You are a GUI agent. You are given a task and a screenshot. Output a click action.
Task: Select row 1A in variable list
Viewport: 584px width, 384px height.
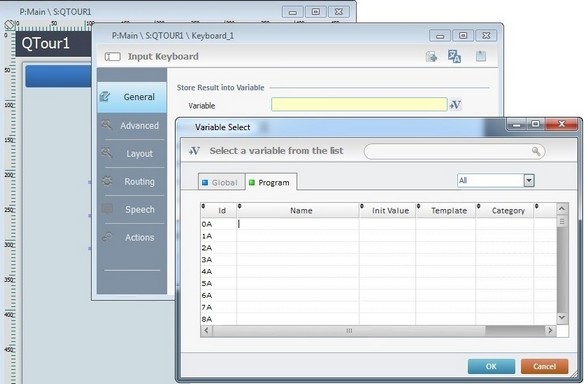[378, 236]
